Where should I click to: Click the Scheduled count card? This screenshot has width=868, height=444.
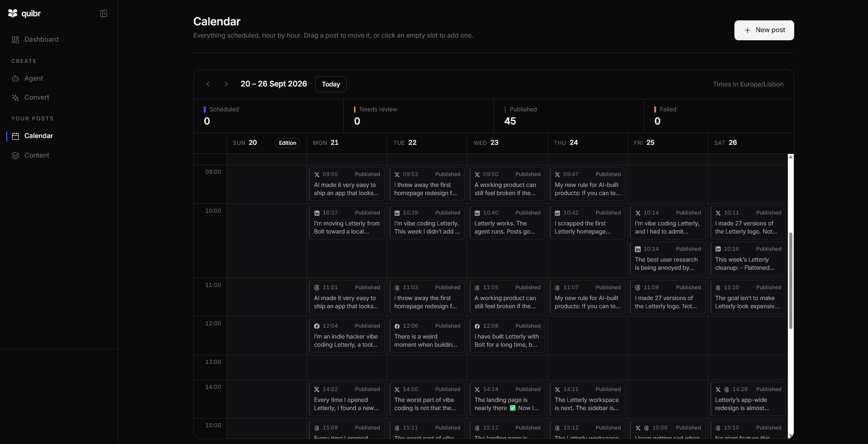[x=269, y=116]
